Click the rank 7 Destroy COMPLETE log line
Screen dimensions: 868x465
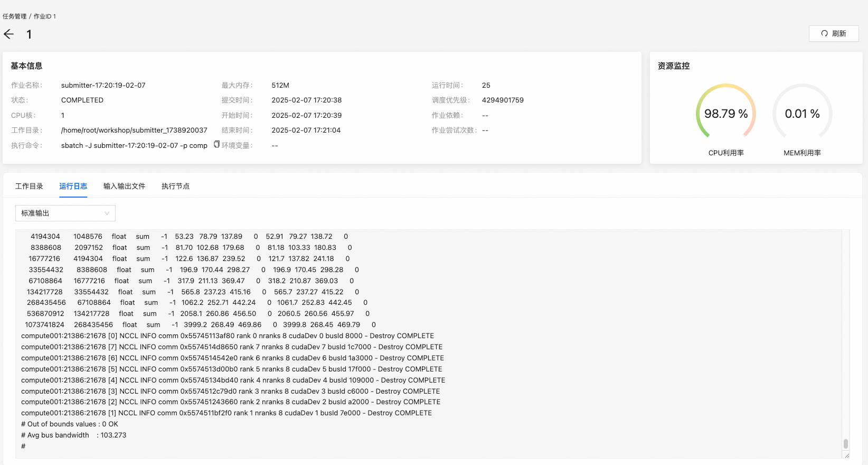click(x=232, y=347)
